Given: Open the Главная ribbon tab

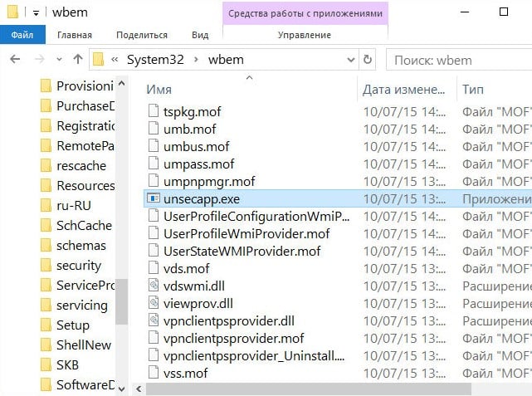Looking at the screenshot, I should click(x=75, y=35).
